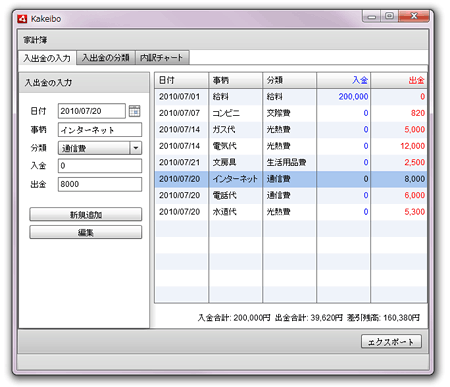Click the 5,300 expense value

415,212
